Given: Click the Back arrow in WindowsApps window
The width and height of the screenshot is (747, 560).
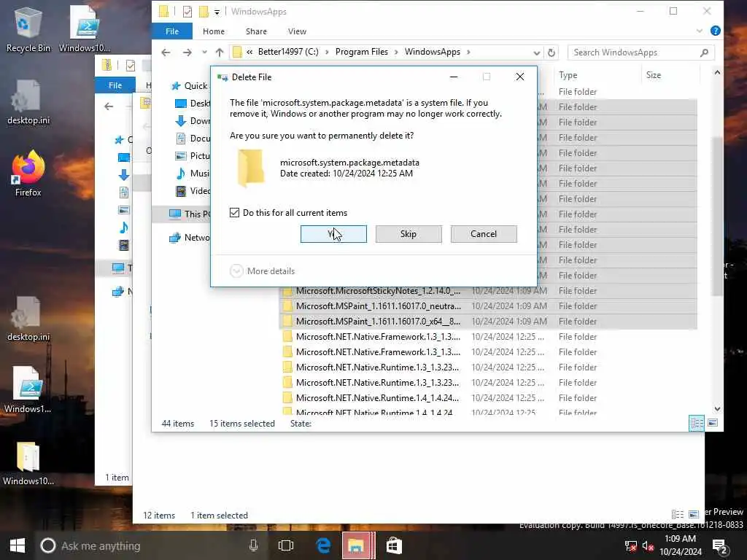Looking at the screenshot, I should (166, 52).
